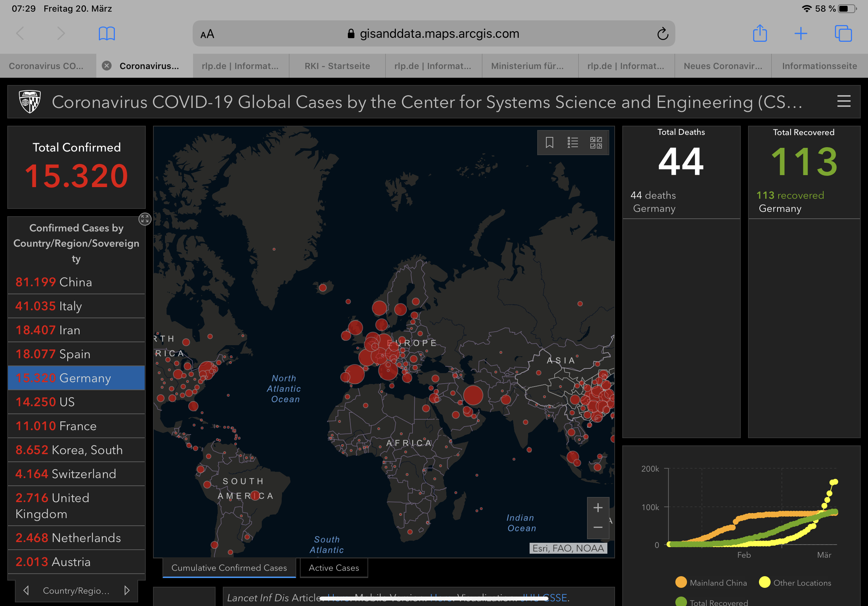The image size is (868, 606).
Task: Go back with Safari back arrow
Action: click(x=20, y=34)
